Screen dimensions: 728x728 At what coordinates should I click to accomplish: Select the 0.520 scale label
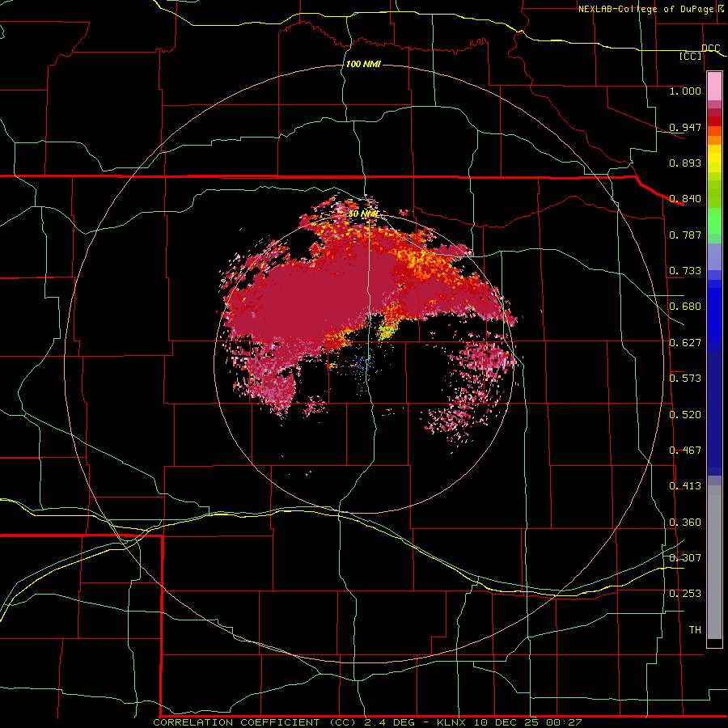coord(685,415)
